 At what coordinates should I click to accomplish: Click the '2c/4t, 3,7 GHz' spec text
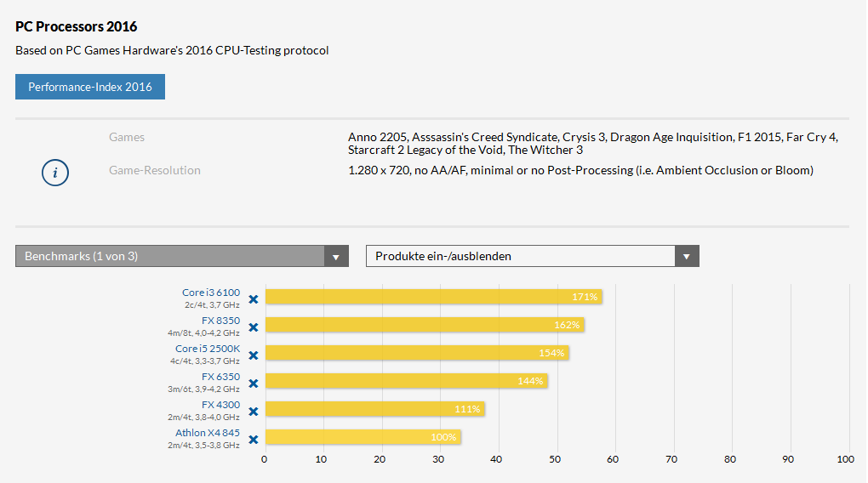212,304
